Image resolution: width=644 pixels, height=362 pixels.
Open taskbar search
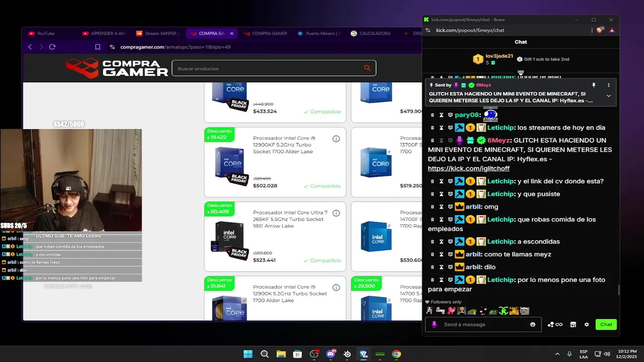click(265, 354)
